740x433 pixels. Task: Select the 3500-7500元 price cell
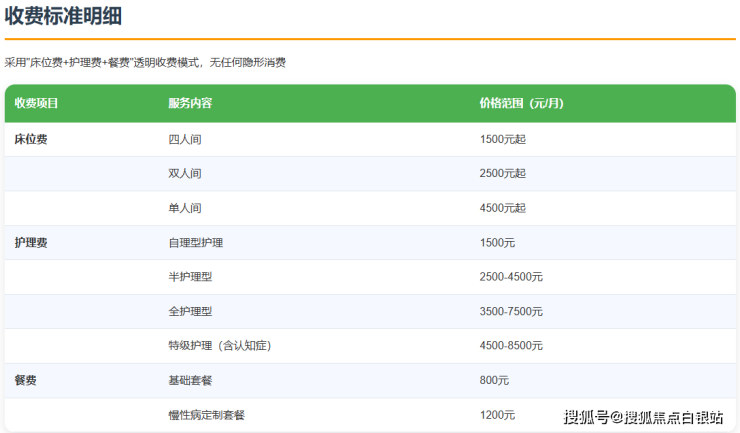(x=511, y=311)
